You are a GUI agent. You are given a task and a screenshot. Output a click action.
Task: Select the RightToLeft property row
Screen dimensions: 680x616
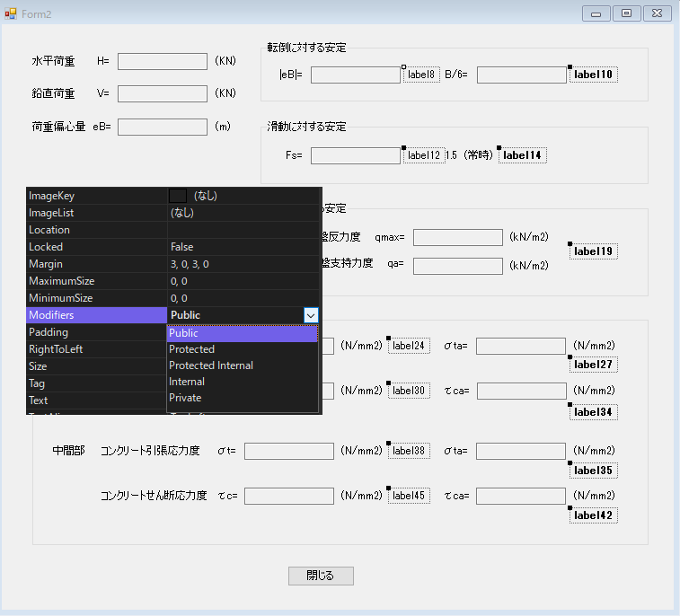click(x=97, y=349)
